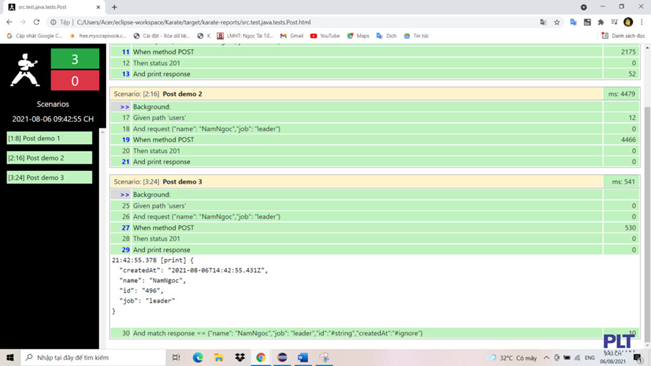Click step 20 Then status 201

click(356, 151)
